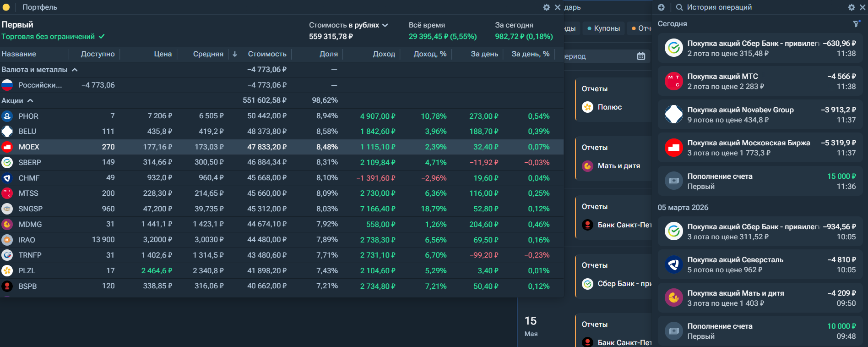Open the Мать и дитя report entry
The width and height of the screenshot is (868, 347).
click(x=618, y=166)
